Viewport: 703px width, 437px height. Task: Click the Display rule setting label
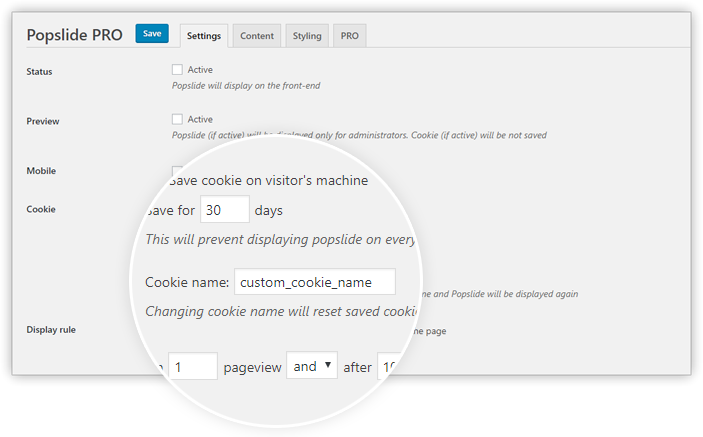click(x=51, y=330)
